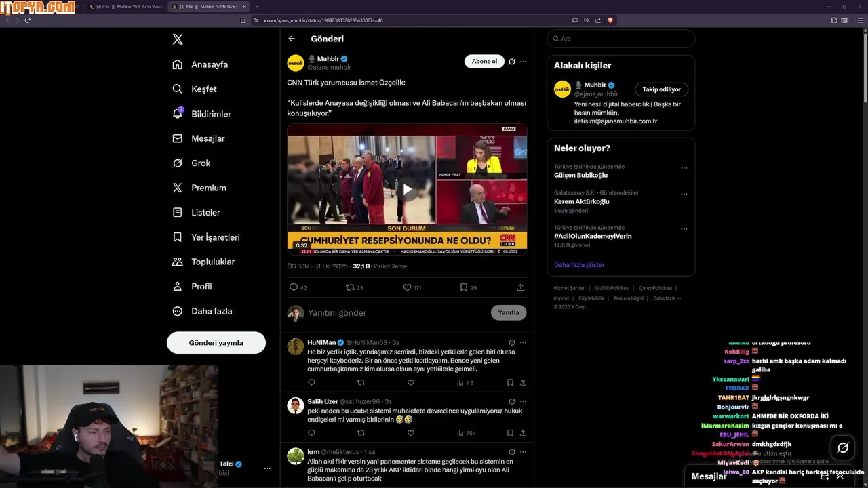
Task: Reload the page in the browser
Action: pos(28,20)
